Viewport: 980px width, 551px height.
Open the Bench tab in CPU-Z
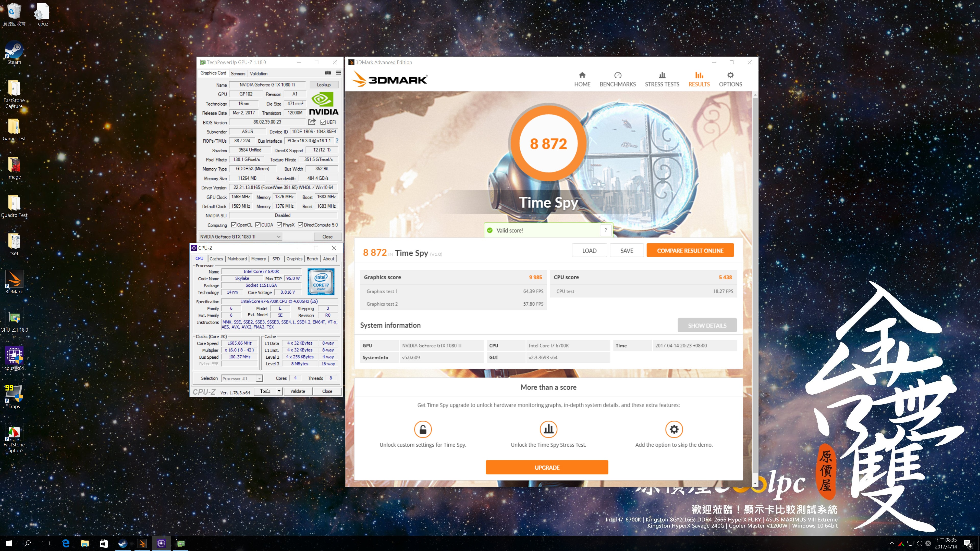312,259
